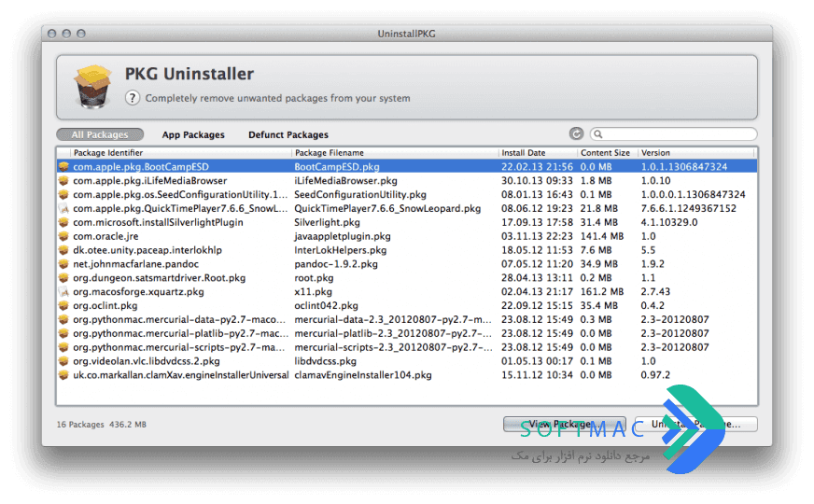Click the org.macosforge.xquartz.pkg row icon
Viewport: 814px width, 504px height.
(63, 292)
